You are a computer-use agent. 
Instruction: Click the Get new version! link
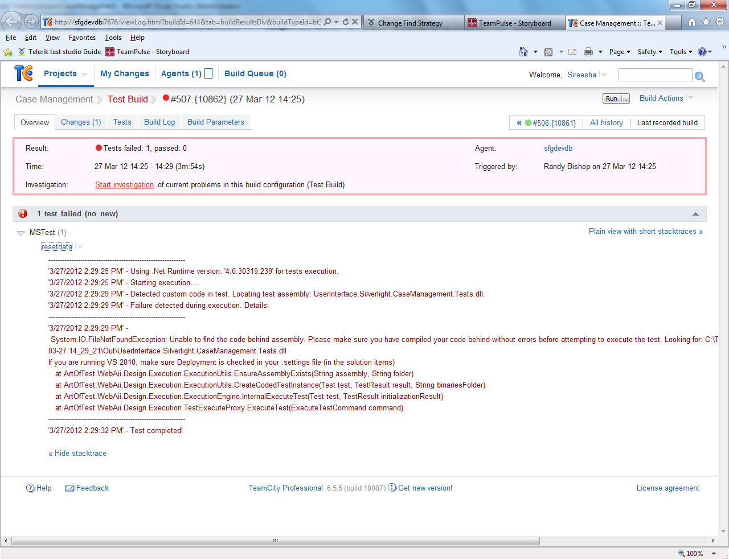[425, 488]
